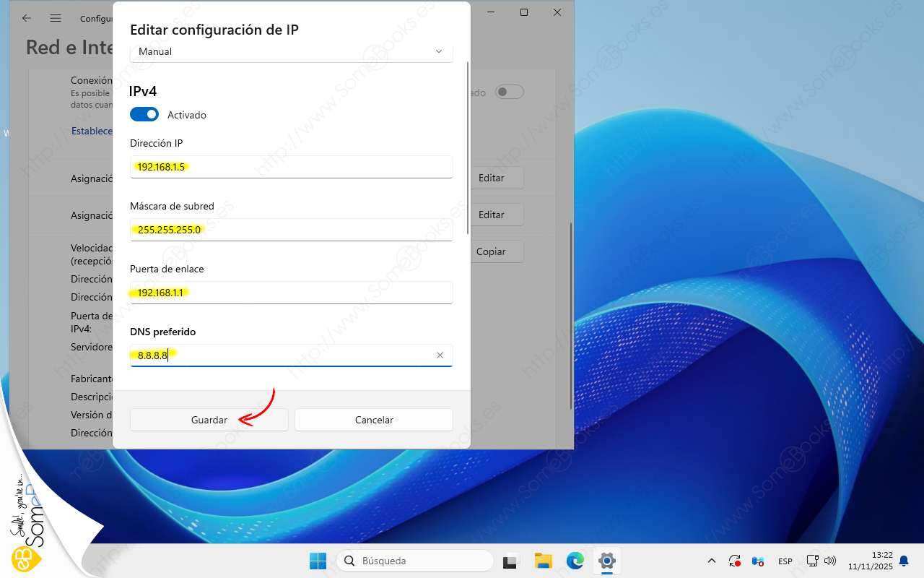This screenshot has height=578, width=924.
Task: Launch Microsoft Edge from the taskbar
Action: coord(575,561)
